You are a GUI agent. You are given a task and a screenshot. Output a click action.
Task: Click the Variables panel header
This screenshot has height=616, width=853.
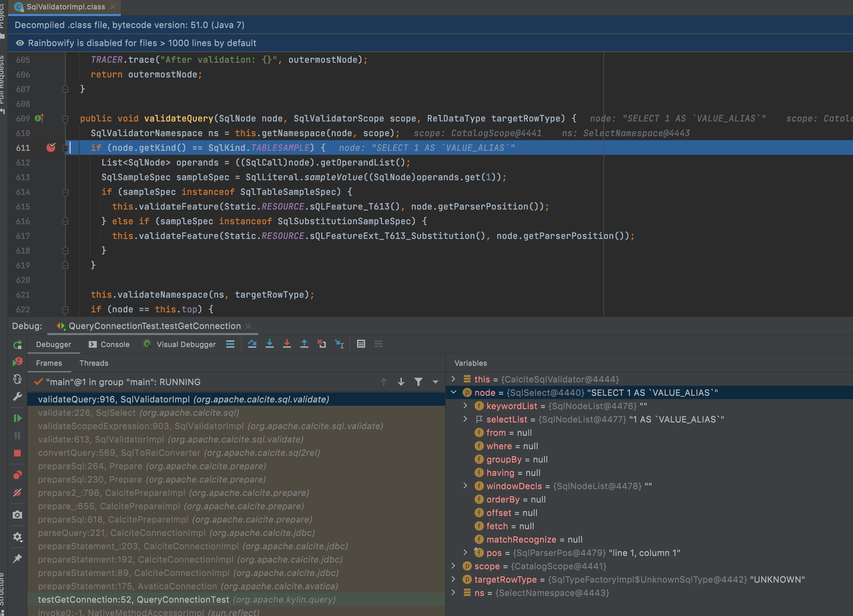tap(471, 363)
